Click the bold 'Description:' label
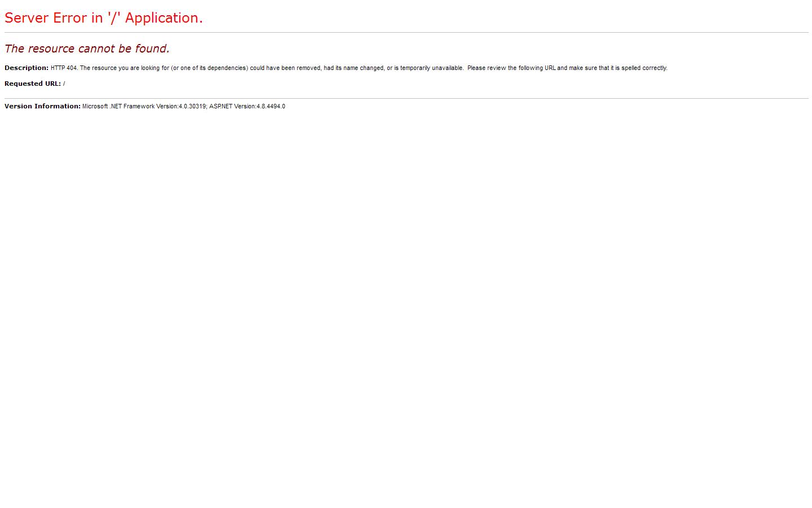Screen dimensions: 812x508 click(27, 68)
